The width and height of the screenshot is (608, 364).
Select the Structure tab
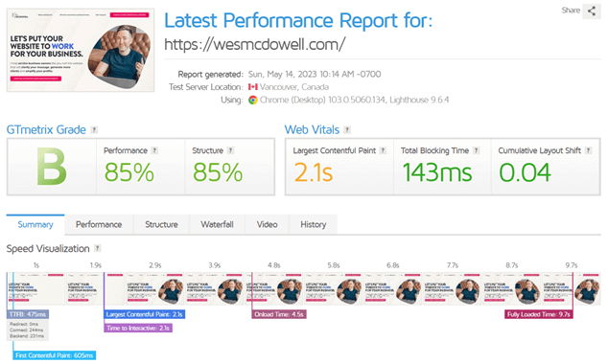click(x=161, y=224)
